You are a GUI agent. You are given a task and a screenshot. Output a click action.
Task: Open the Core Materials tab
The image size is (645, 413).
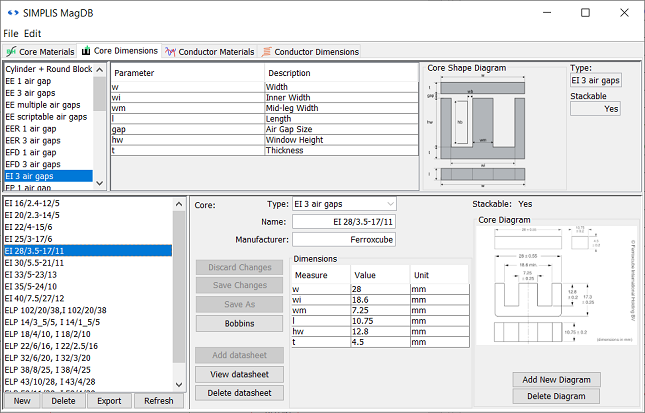(40, 51)
